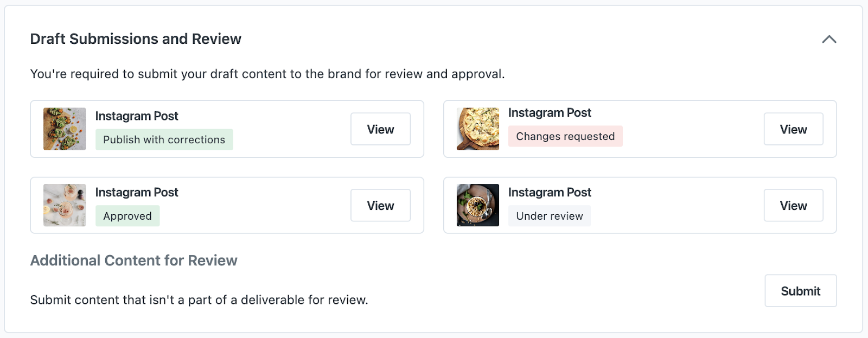Click the 'Changes requested' status badge
868x338 pixels.
pos(565,136)
